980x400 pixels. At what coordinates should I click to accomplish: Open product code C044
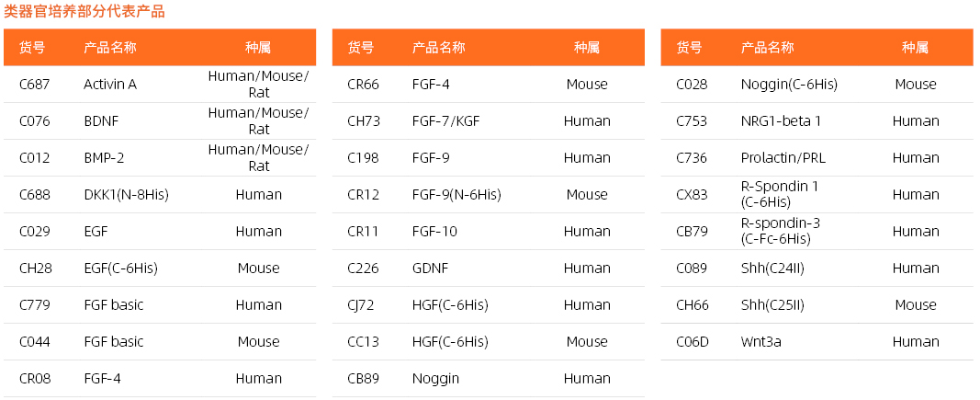pyautogui.click(x=35, y=342)
